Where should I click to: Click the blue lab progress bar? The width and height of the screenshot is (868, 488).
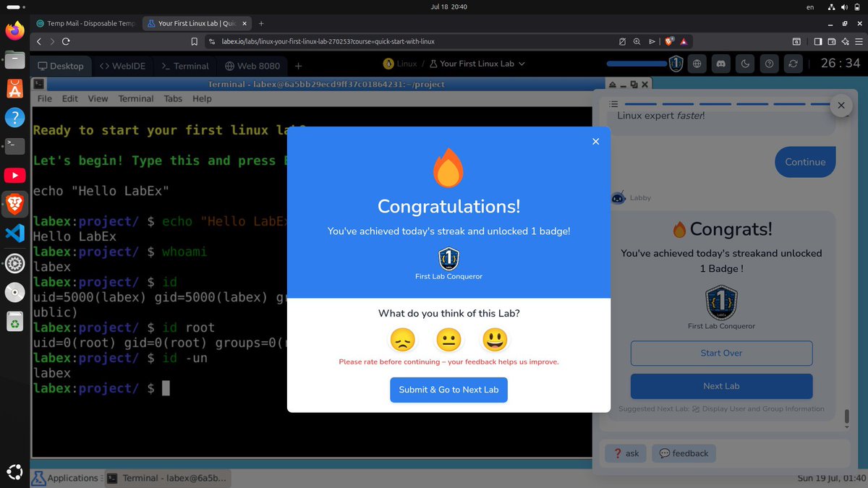[x=637, y=64]
